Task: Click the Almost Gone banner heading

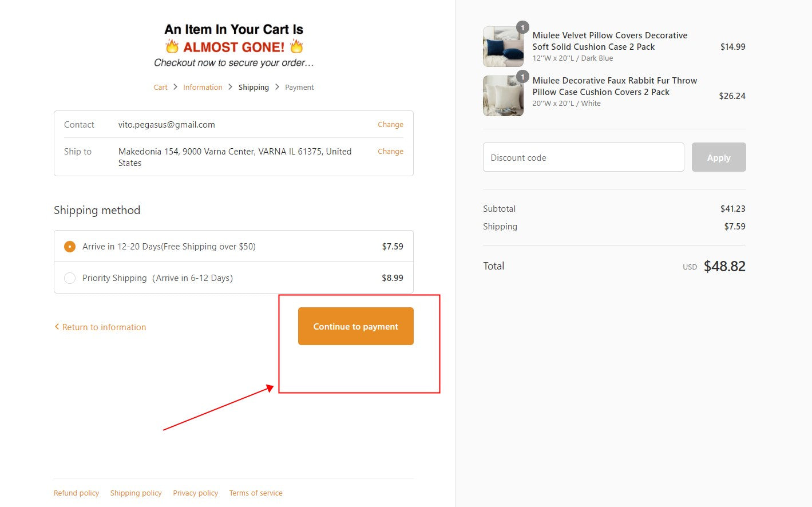Action: [233, 46]
